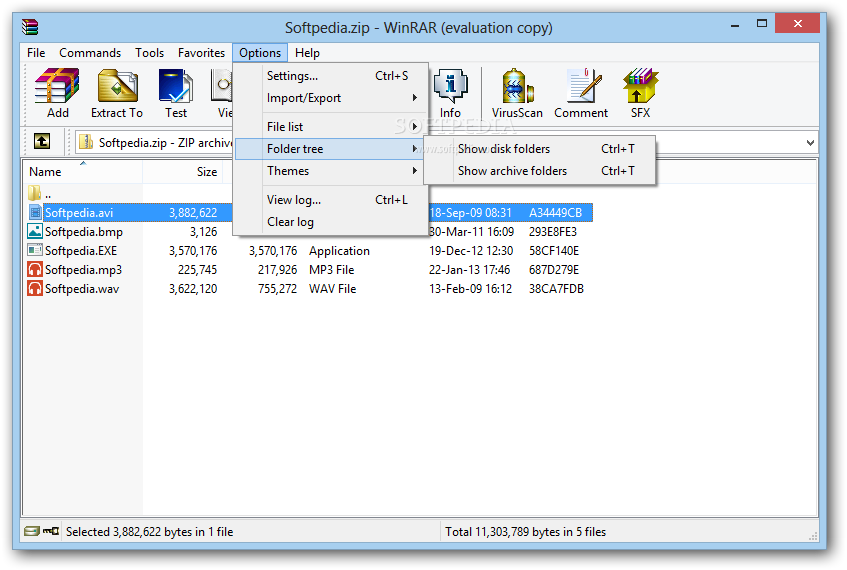Open the Info toolbar icon
The height and width of the screenshot is (570, 847).
(x=450, y=85)
